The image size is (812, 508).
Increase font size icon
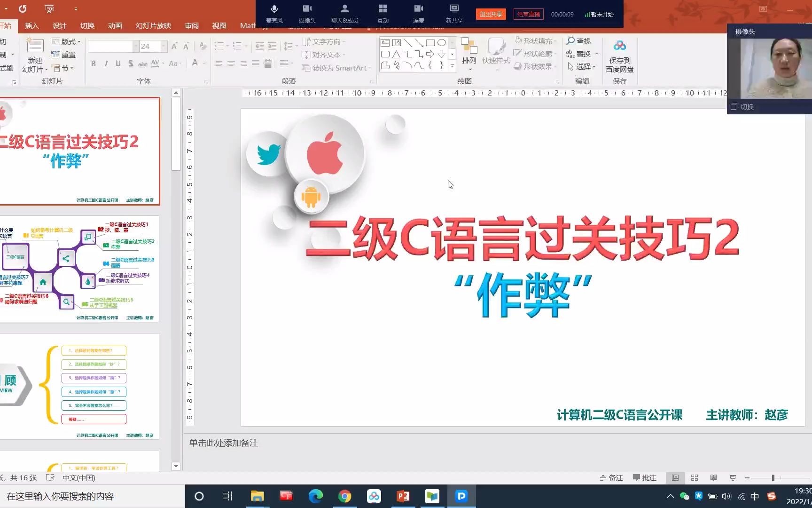pyautogui.click(x=174, y=46)
